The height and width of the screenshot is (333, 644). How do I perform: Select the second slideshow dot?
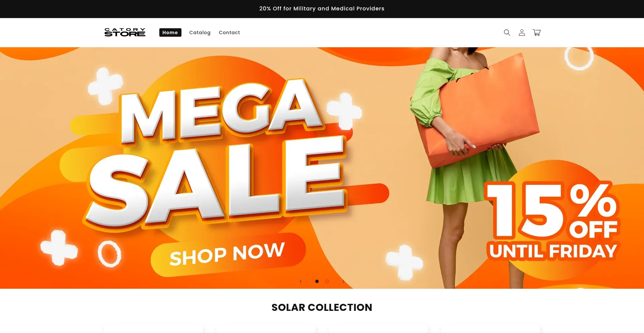click(x=327, y=281)
